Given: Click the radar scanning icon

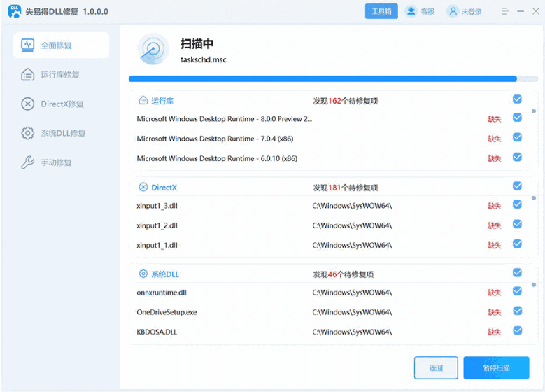Looking at the screenshot, I should (153, 49).
